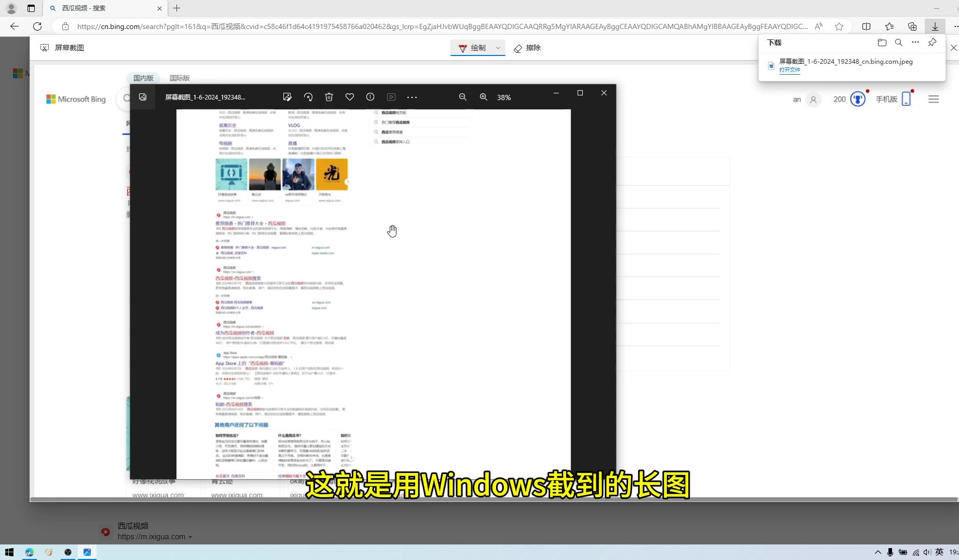
Task: Expand the Draw tool options arrow
Action: 498,48
